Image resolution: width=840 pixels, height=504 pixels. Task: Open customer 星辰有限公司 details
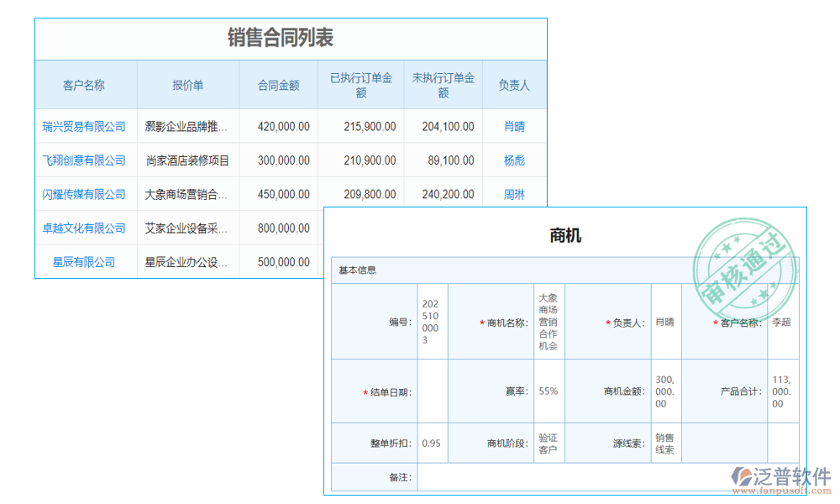[x=85, y=261]
